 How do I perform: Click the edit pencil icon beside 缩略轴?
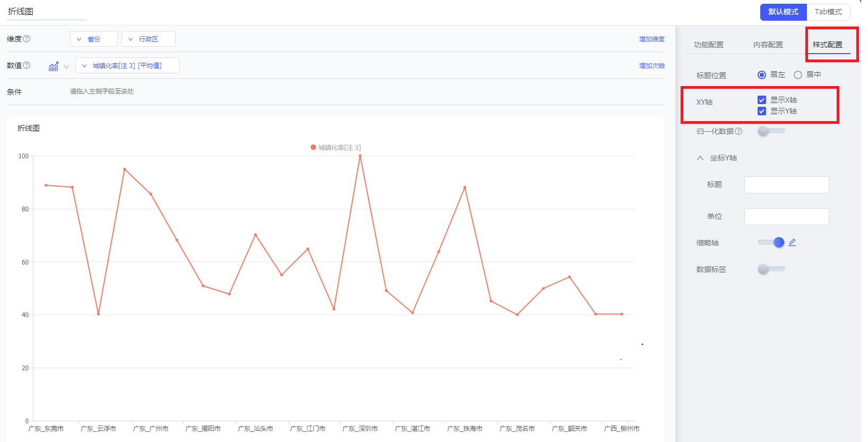tap(792, 242)
